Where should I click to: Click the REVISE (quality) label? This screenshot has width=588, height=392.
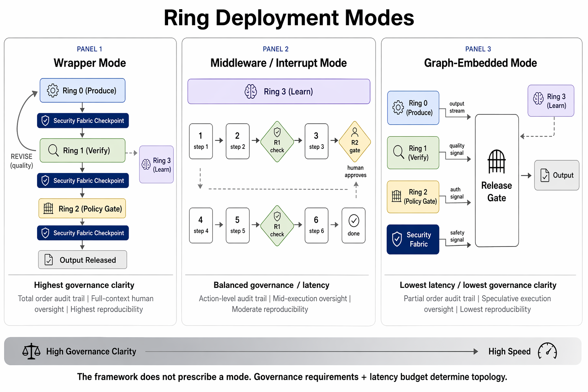(x=21, y=161)
